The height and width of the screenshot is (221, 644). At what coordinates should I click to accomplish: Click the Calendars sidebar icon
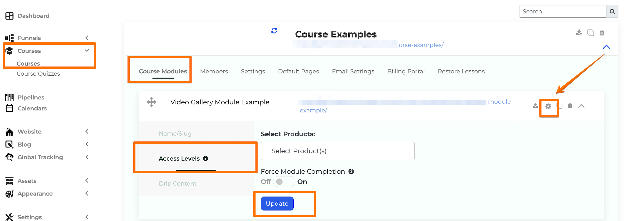coord(9,108)
